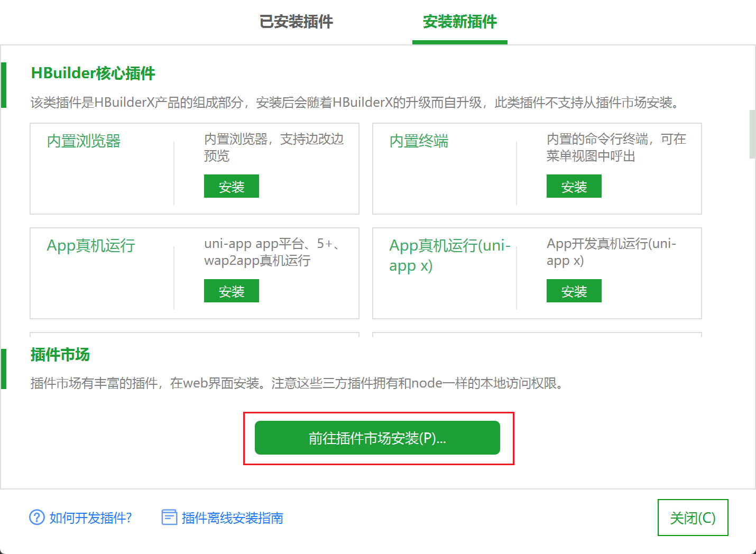This screenshot has height=554, width=756.
Task: Open the plugin marketplace via 前往插件市场安装(P)
Action: click(x=377, y=438)
